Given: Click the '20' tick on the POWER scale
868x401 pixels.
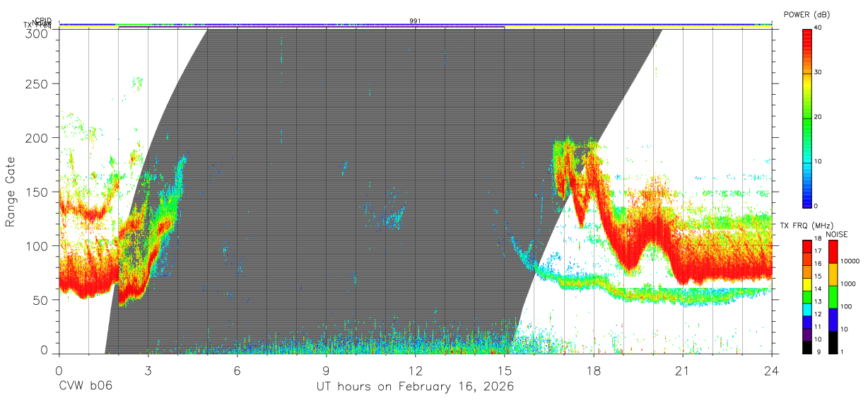Looking at the screenshot, I should 819,117.
